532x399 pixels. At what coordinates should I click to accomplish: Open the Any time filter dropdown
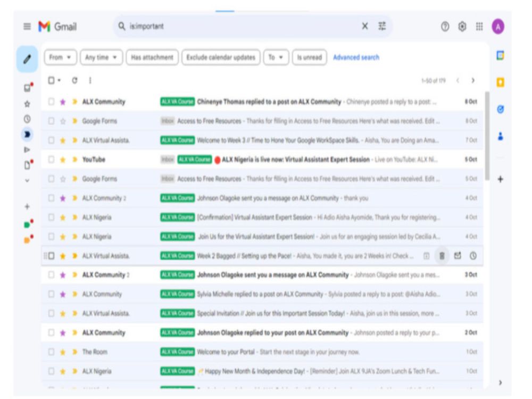[101, 57]
